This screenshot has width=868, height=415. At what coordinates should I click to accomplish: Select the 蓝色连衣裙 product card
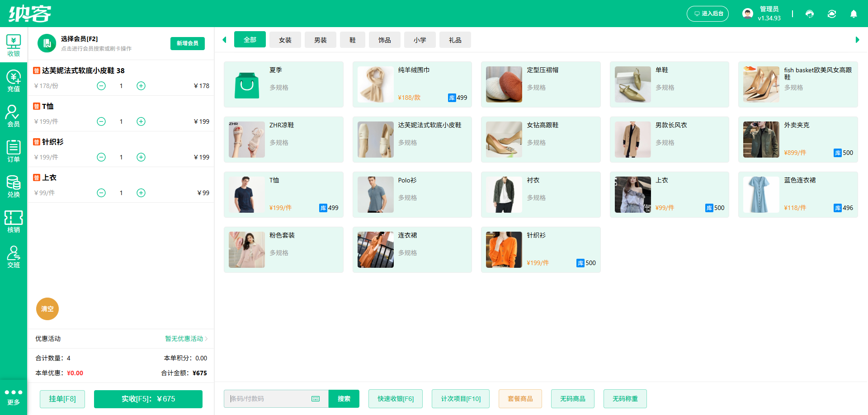coord(798,195)
